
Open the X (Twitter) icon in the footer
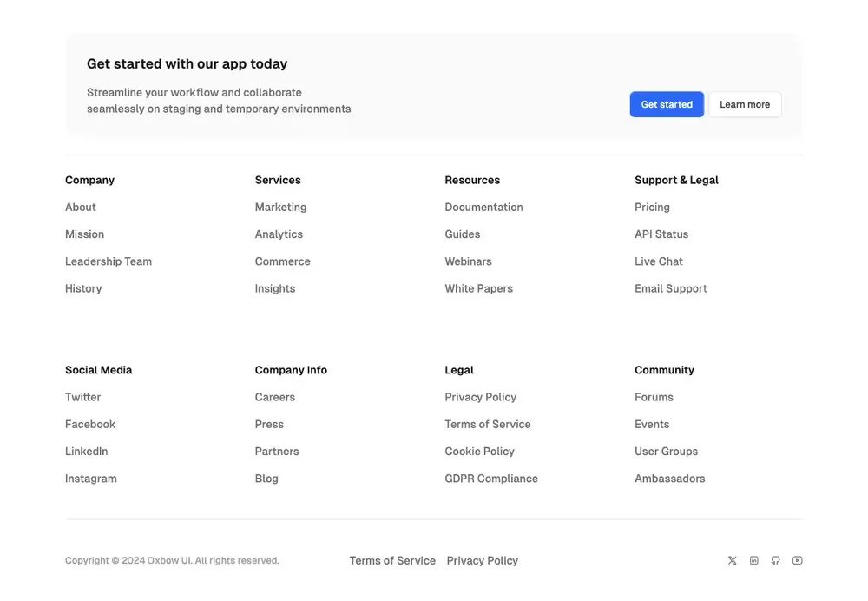(732, 560)
